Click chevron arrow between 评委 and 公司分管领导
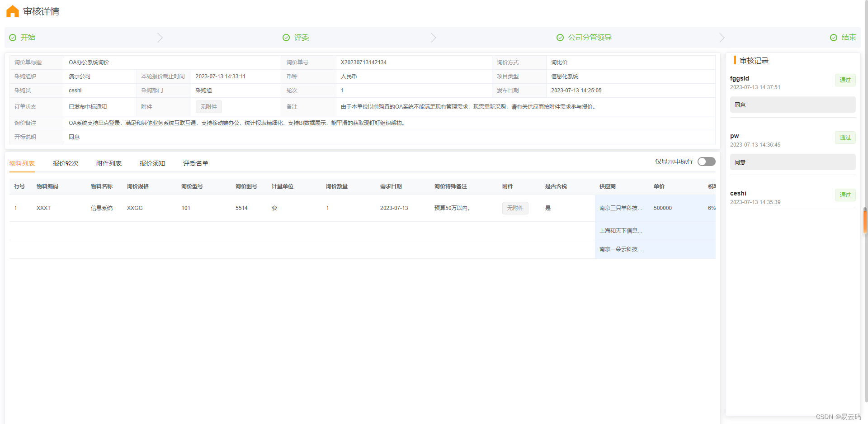This screenshot has width=868, height=424. point(434,38)
